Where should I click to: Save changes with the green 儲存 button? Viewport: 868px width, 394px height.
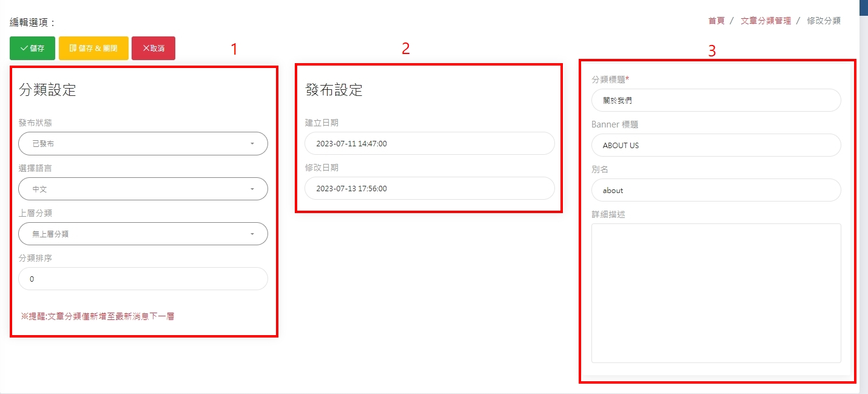pos(32,49)
